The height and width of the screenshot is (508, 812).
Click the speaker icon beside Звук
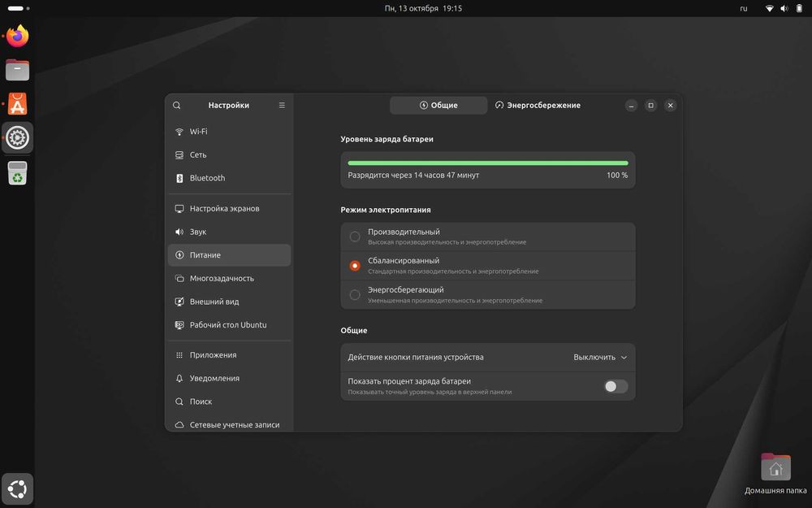point(179,232)
